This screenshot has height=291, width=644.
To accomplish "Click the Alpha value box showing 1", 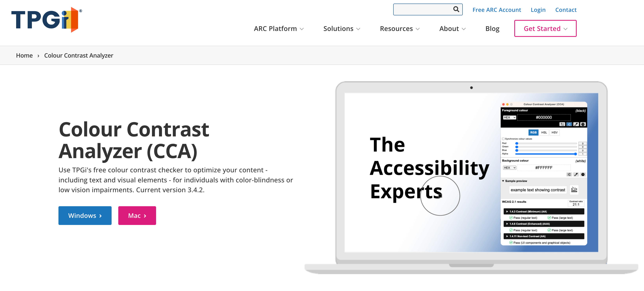I will [x=583, y=154].
